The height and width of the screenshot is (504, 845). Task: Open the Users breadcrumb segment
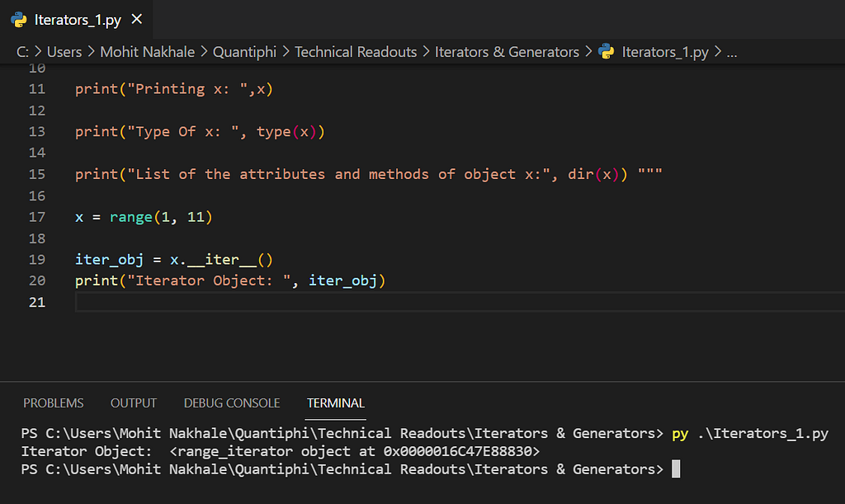click(x=64, y=52)
